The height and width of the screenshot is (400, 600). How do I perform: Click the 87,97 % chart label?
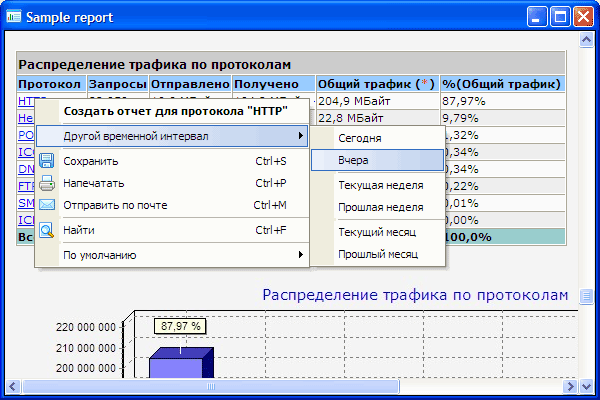click(x=180, y=326)
